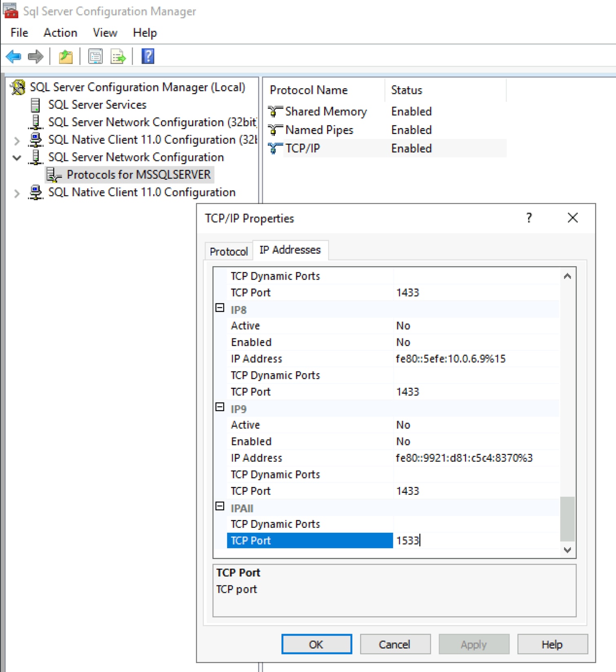
Task: Click the IP8 section header label
Action: (x=239, y=310)
